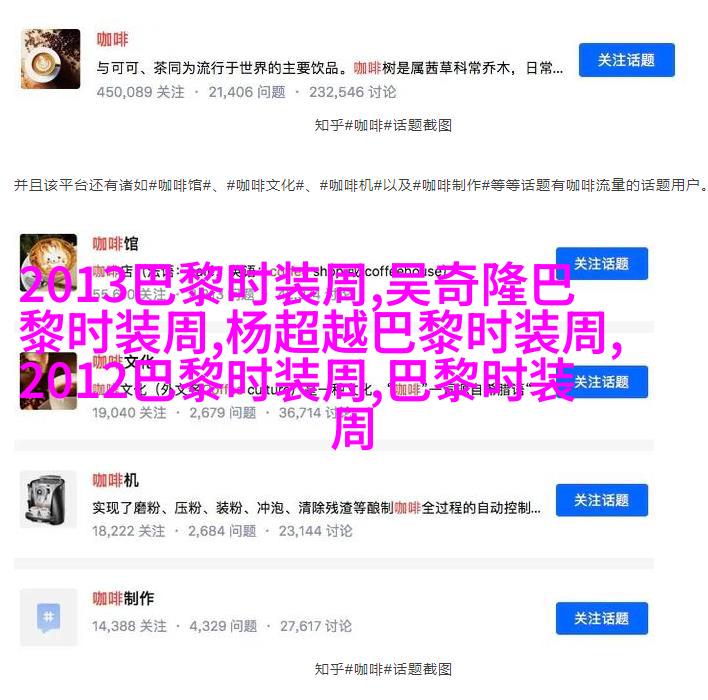Open the 27,617 讨论 count for 咖啡制作
Image resolution: width=708 pixels, height=700 pixels.
click(316, 626)
